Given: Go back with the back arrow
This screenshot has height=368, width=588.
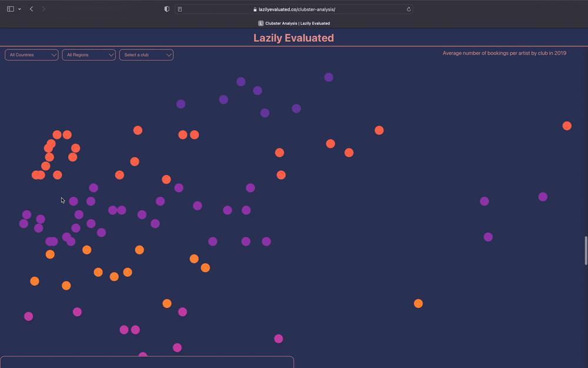Looking at the screenshot, I should pyautogui.click(x=32, y=9).
